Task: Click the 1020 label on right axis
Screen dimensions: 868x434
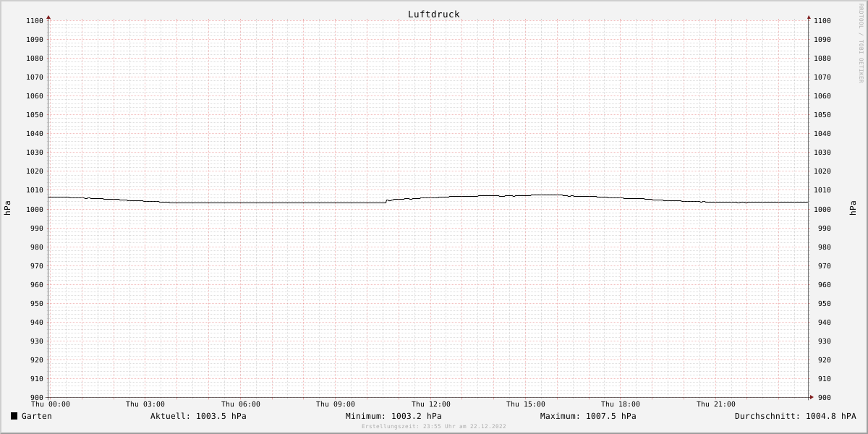Action: (x=822, y=171)
